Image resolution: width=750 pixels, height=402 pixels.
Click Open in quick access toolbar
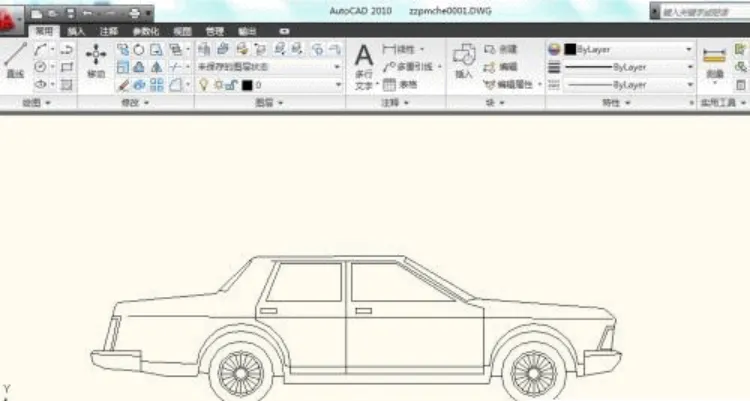coord(54,14)
